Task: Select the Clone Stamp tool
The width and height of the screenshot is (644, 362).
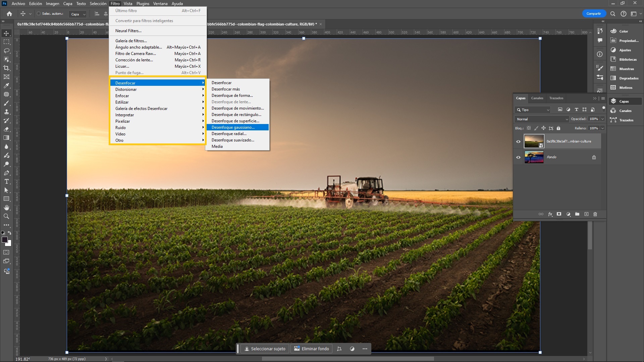Action: coord(6,112)
